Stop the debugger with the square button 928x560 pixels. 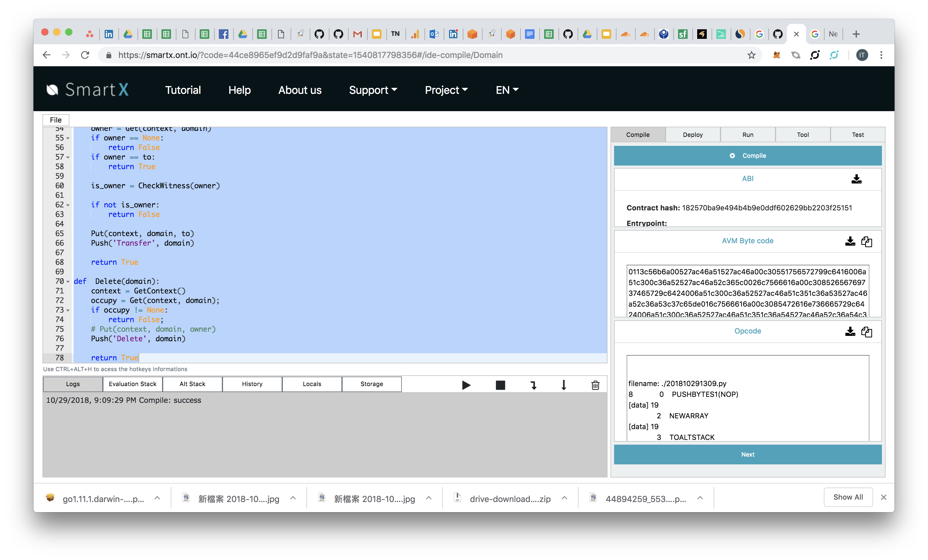tap(500, 385)
